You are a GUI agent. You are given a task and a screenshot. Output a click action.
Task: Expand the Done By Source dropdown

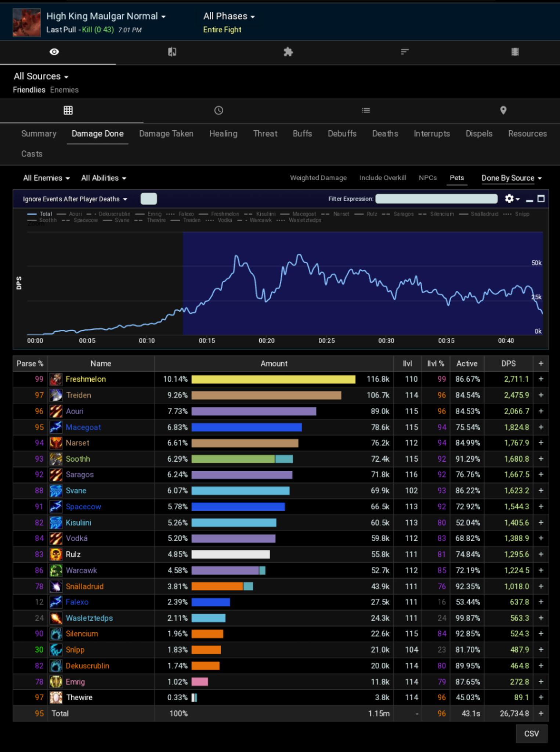pyautogui.click(x=511, y=178)
